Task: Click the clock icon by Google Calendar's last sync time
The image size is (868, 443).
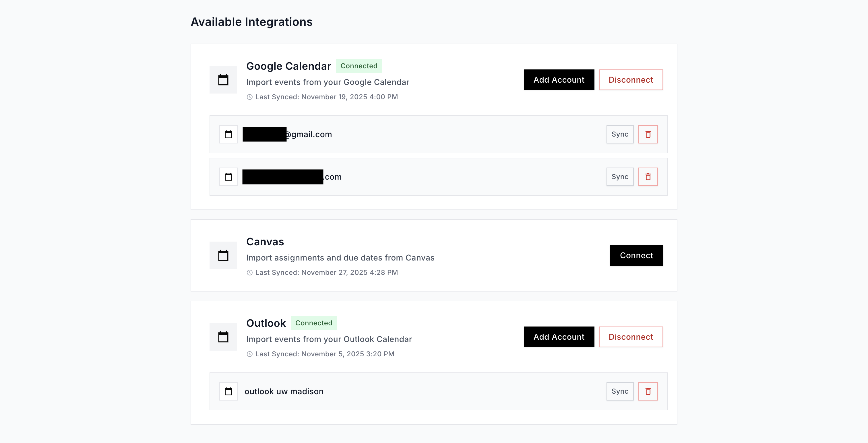Action: (x=249, y=97)
